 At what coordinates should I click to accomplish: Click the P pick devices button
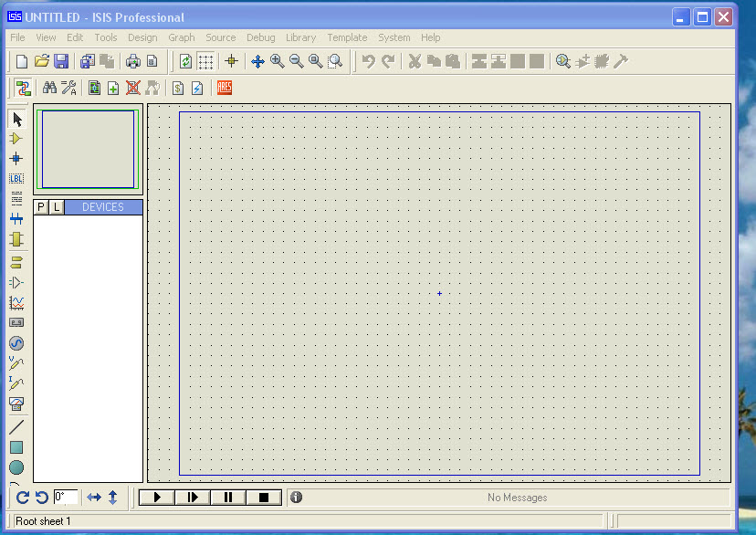tap(41, 207)
